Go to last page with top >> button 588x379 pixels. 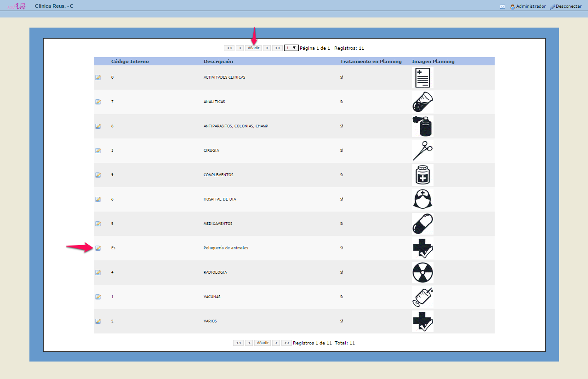(x=277, y=48)
